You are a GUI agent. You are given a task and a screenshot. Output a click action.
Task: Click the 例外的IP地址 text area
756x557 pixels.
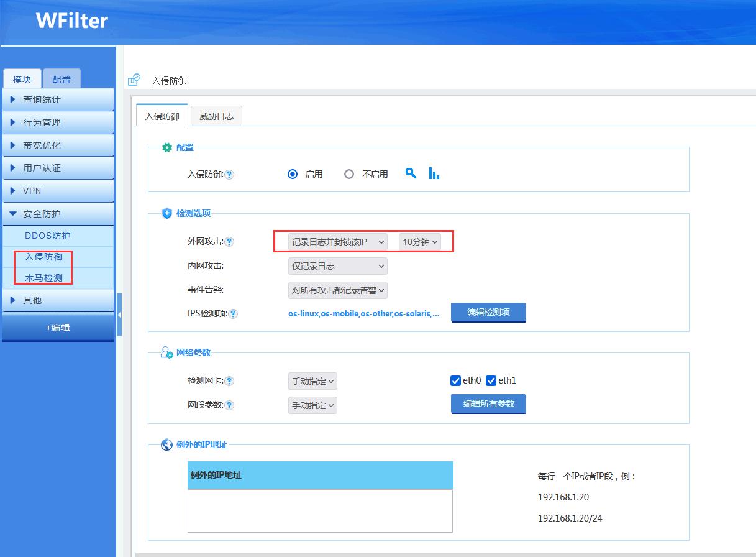(320, 510)
